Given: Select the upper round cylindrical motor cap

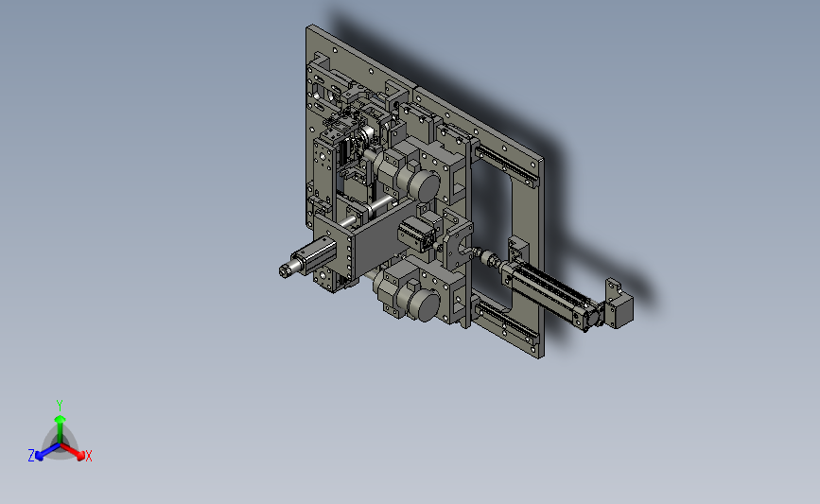Looking at the screenshot, I should click(x=425, y=186).
